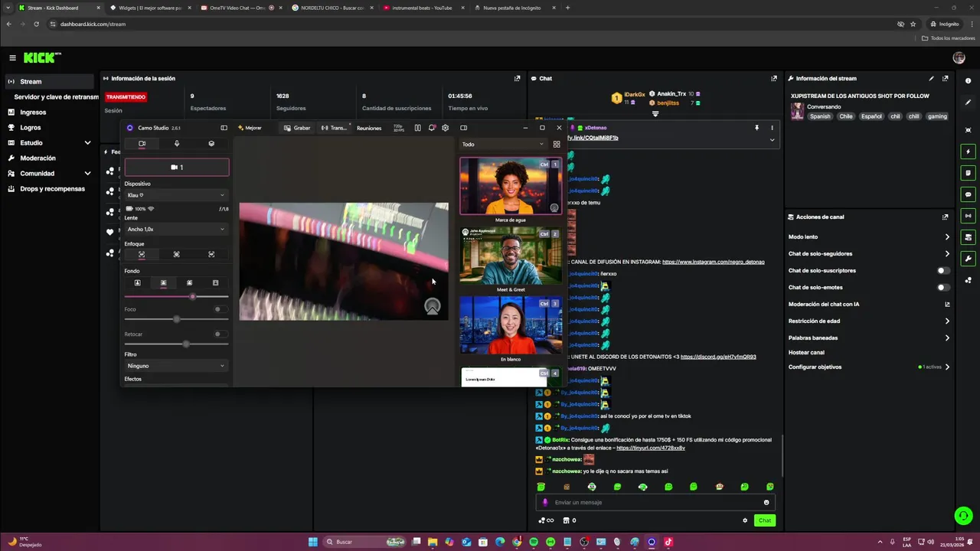The height and width of the screenshot is (551, 980).
Task: Adjust the Foco slider
Action: [176, 319]
